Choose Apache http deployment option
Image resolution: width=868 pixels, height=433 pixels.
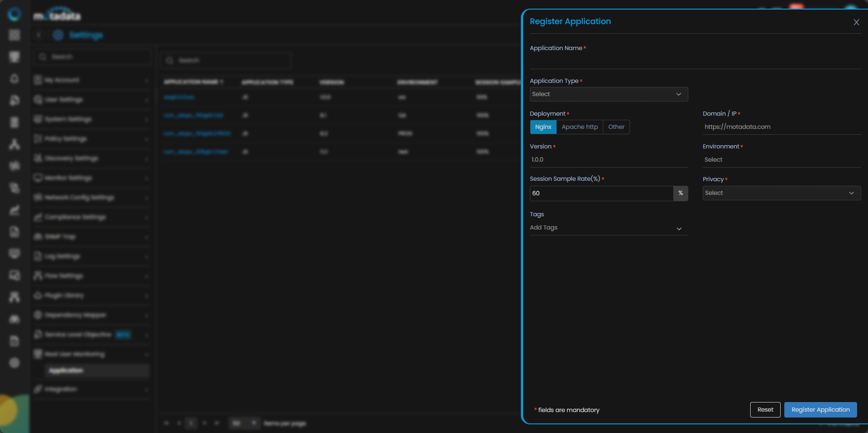580,127
